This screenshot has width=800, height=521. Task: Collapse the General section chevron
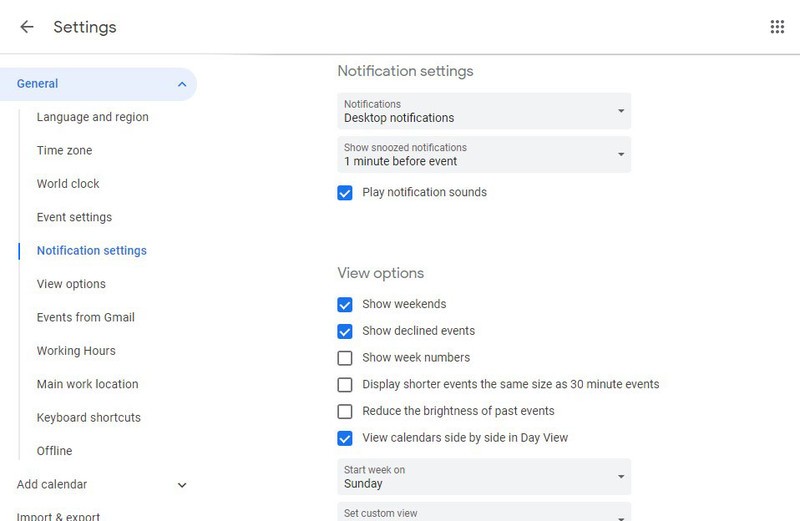[182, 84]
